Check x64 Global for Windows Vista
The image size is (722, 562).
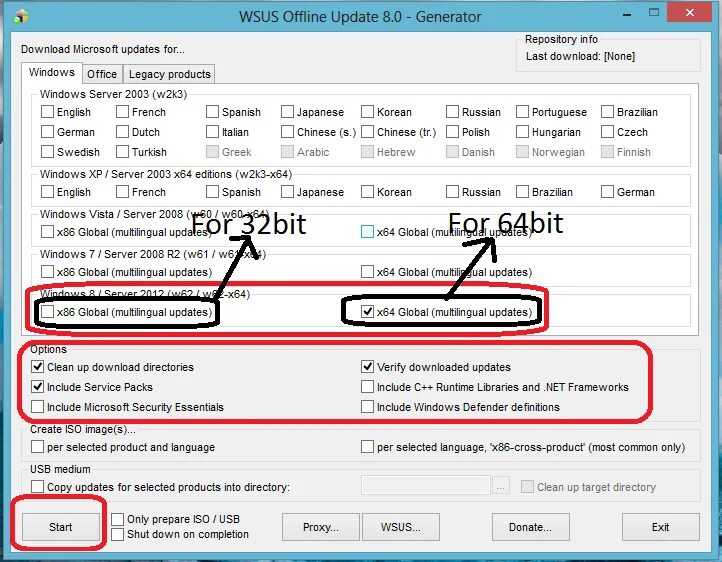pos(367,232)
